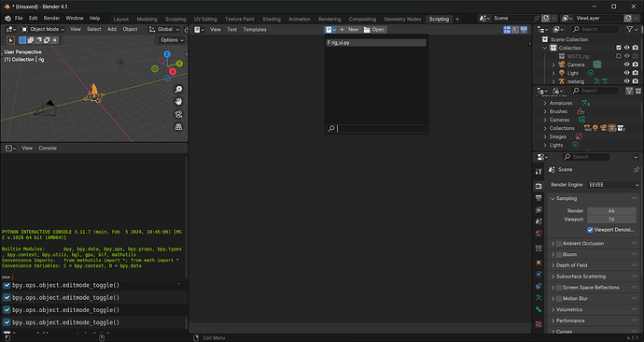644x342 pixels.
Task: Click the red X axis gizmo ball
Action: (173, 72)
